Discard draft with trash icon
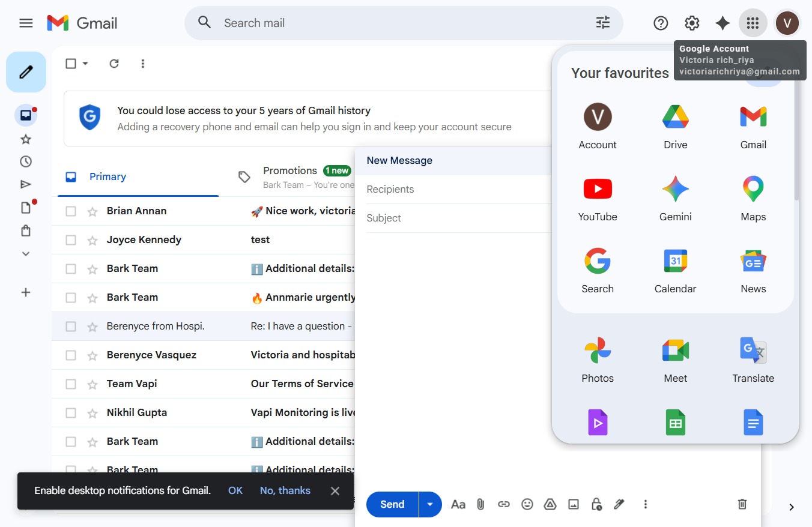 tap(742, 504)
